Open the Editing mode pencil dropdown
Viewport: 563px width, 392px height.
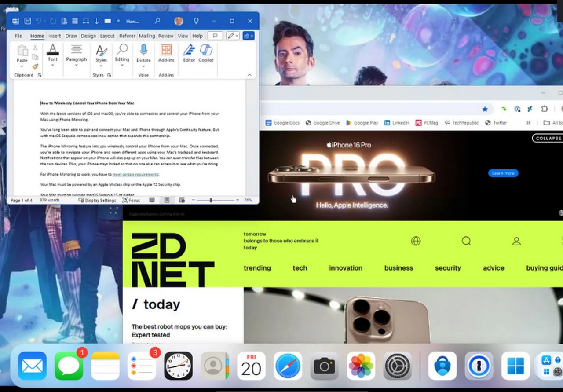pyautogui.click(x=233, y=36)
